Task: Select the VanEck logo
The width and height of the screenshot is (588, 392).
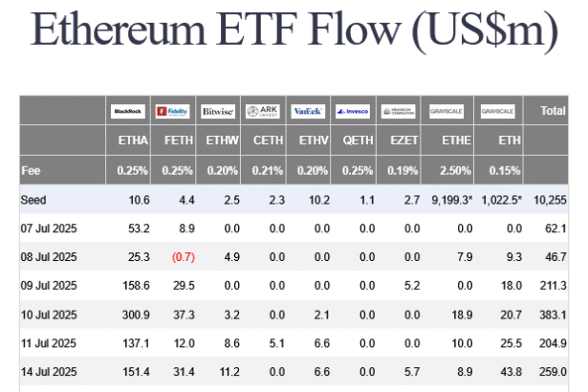Action: pyautogui.click(x=308, y=111)
